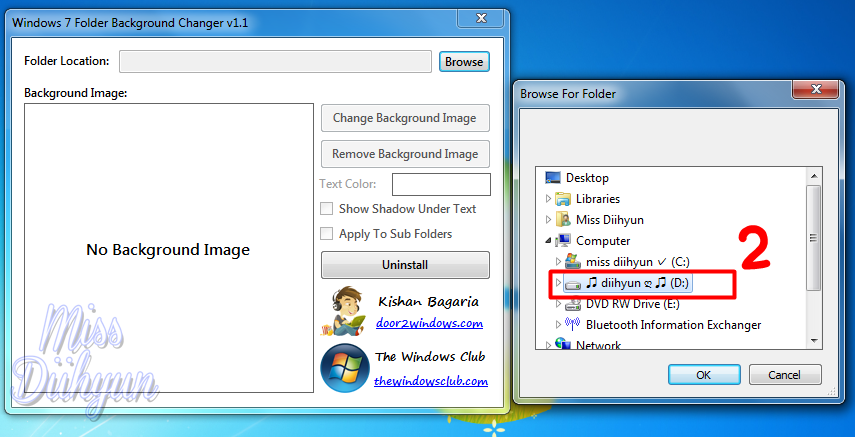The width and height of the screenshot is (855, 437).
Task: Click The Windows Club logo orb
Action: (x=345, y=368)
